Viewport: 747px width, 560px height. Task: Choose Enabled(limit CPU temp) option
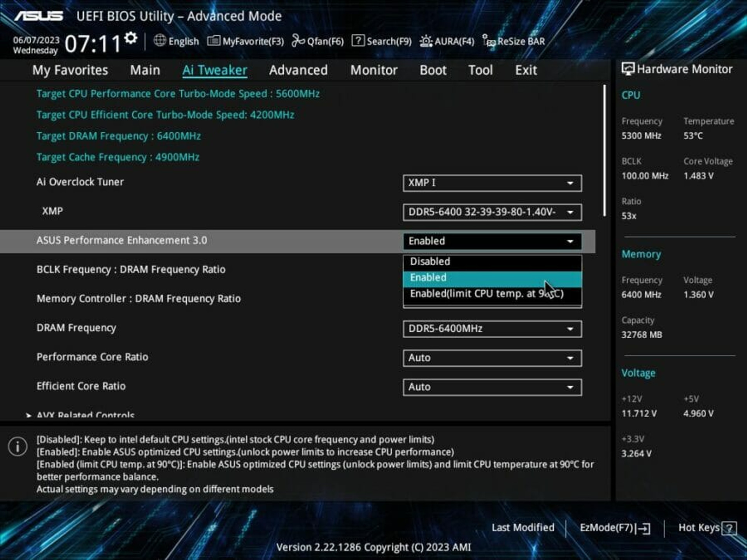pos(493,294)
